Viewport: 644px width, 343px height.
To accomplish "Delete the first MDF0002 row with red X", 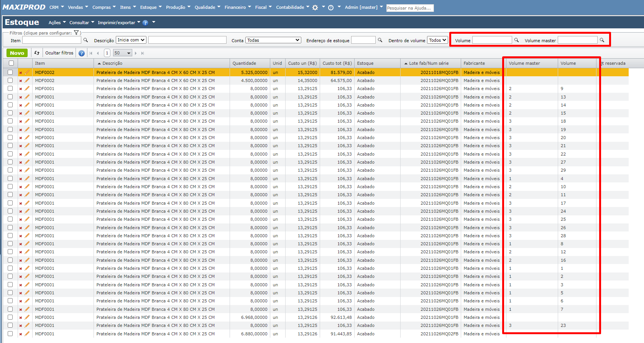I will (21, 72).
